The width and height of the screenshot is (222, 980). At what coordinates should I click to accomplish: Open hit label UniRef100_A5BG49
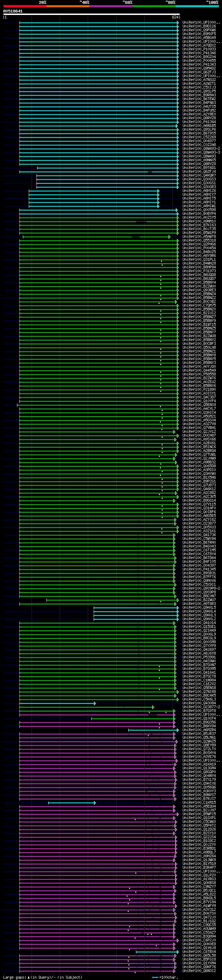click(x=199, y=38)
